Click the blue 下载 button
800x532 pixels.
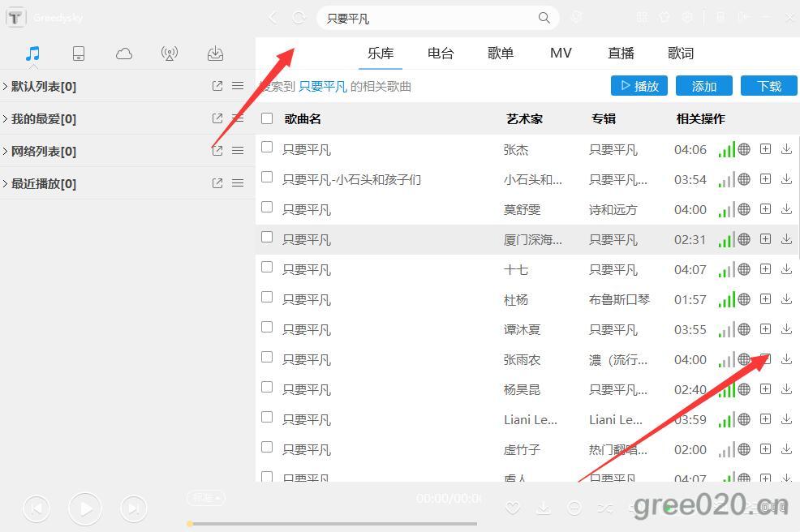pyautogui.click(x=769, y=86)
